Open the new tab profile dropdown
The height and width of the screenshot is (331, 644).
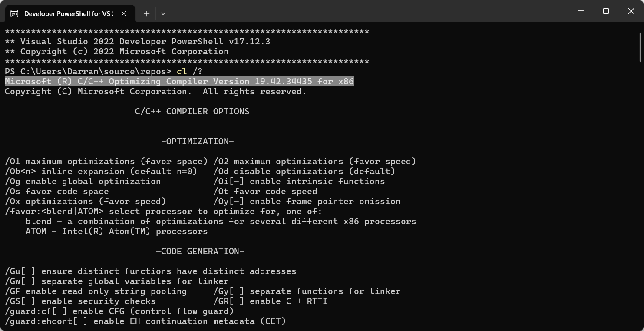click(163, 13)
